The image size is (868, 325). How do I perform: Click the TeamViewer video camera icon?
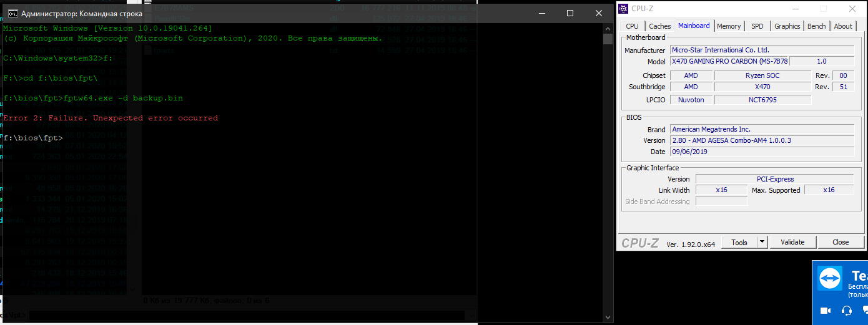[x=826, y=311]
